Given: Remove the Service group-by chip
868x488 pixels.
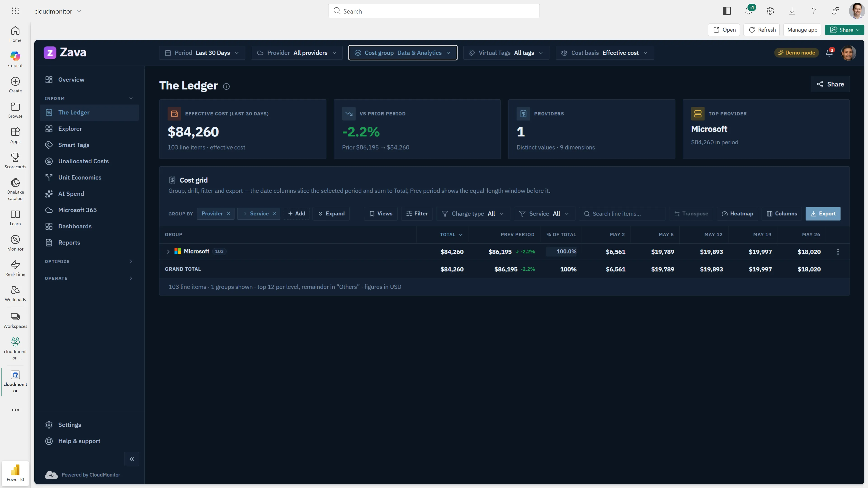Looking at the screenshot, I should tap(274, 213).
